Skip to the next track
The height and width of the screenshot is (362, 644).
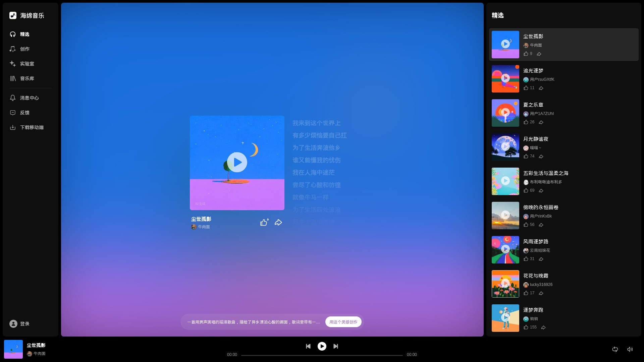click(x=336, y=346)
